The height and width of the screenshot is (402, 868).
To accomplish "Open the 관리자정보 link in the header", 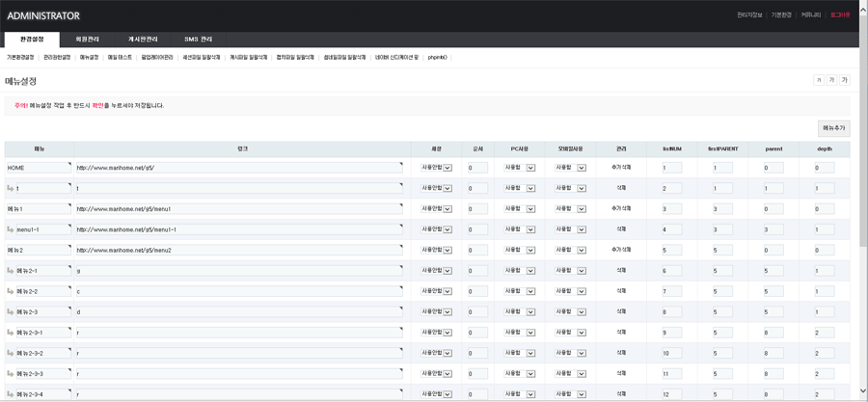I will (749, 15).
